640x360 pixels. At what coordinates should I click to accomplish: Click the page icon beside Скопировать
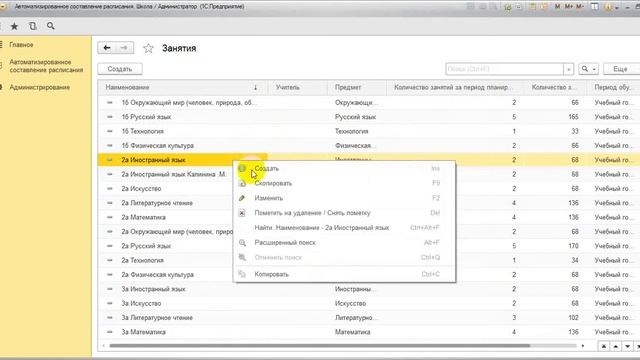point(242,183)
